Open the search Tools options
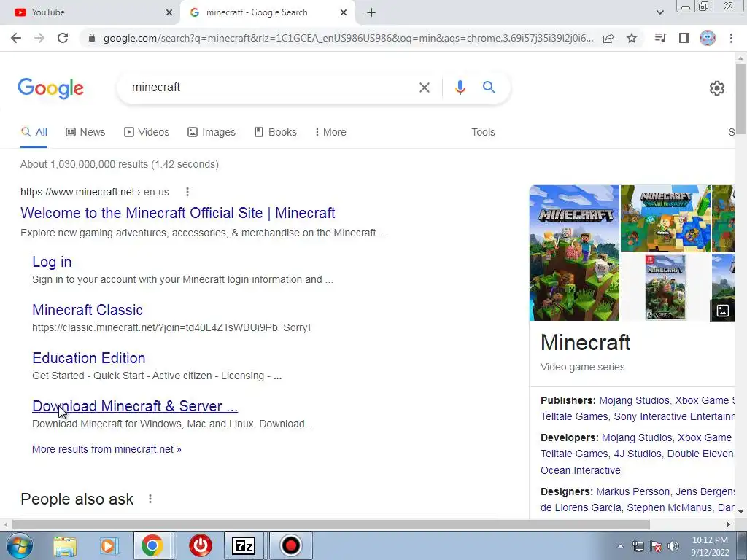747x560 pixels. [483, 132]
